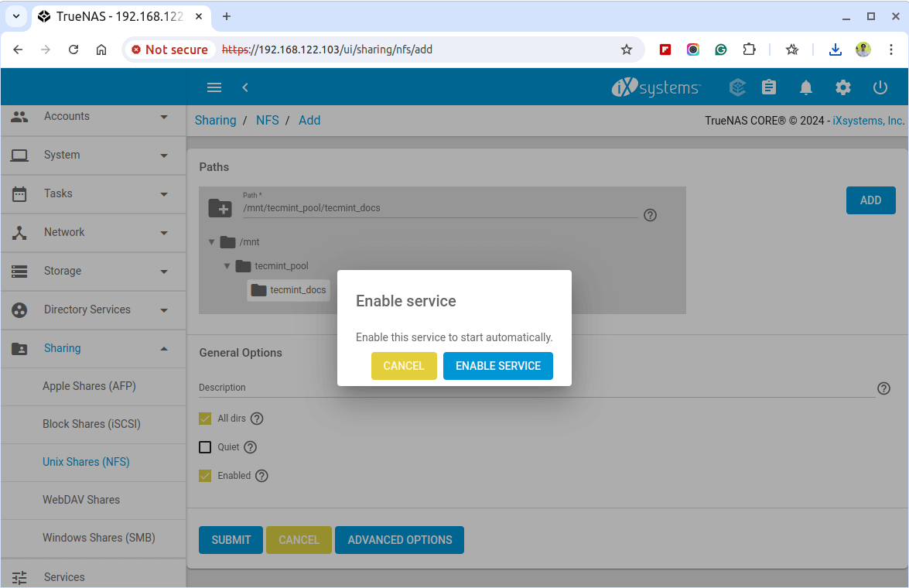Viewport: 909px width, 588px height.
Task: Click the Storage icon in sidebar
Action: point(19,271)
